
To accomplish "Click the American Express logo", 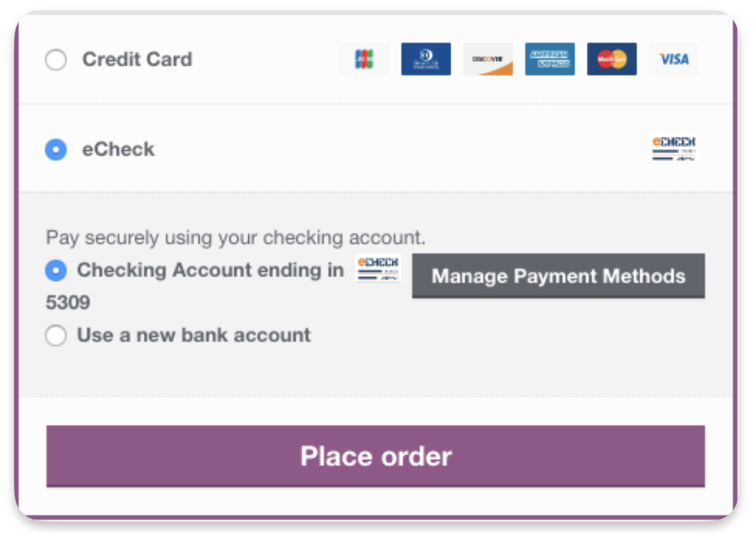I will tap(550, 59).
